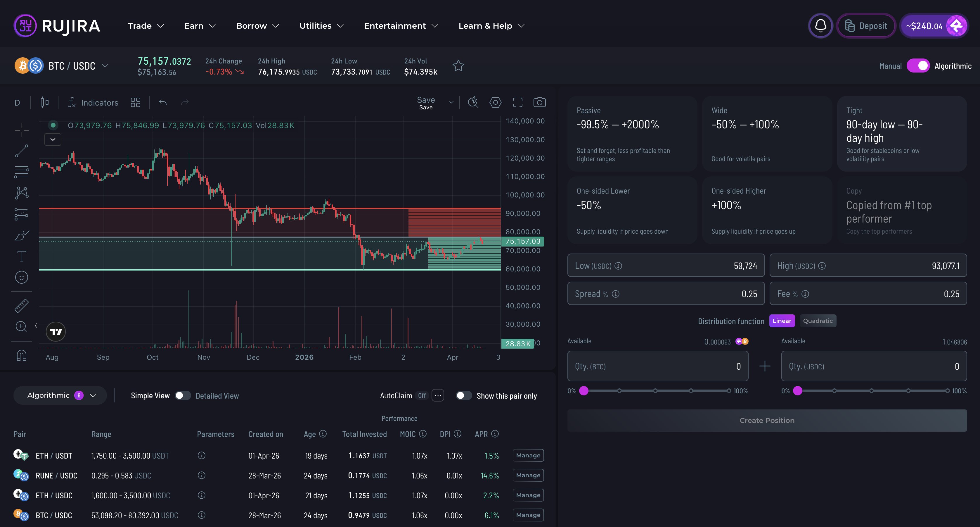
Task: Toggle AutoClaim Off switch
Action: coord(422,396)
